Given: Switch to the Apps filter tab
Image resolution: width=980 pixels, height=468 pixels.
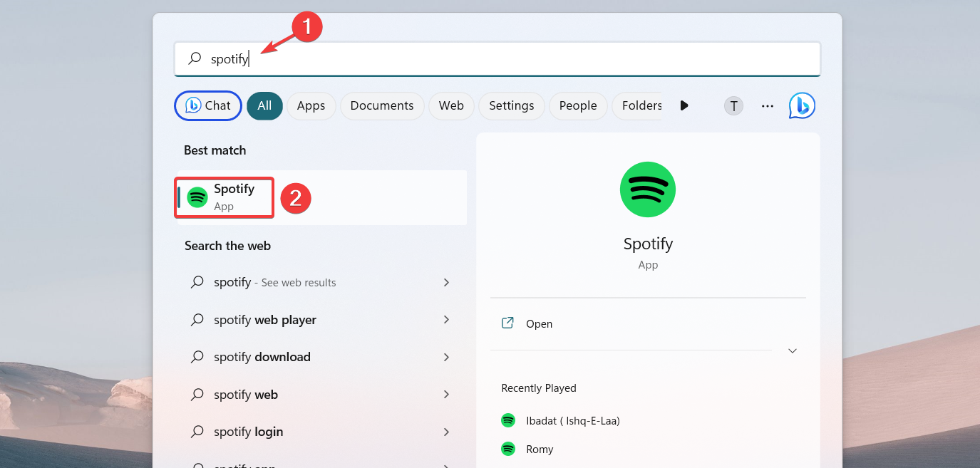Looking at the screenshot, I should (x=311, y=105).
